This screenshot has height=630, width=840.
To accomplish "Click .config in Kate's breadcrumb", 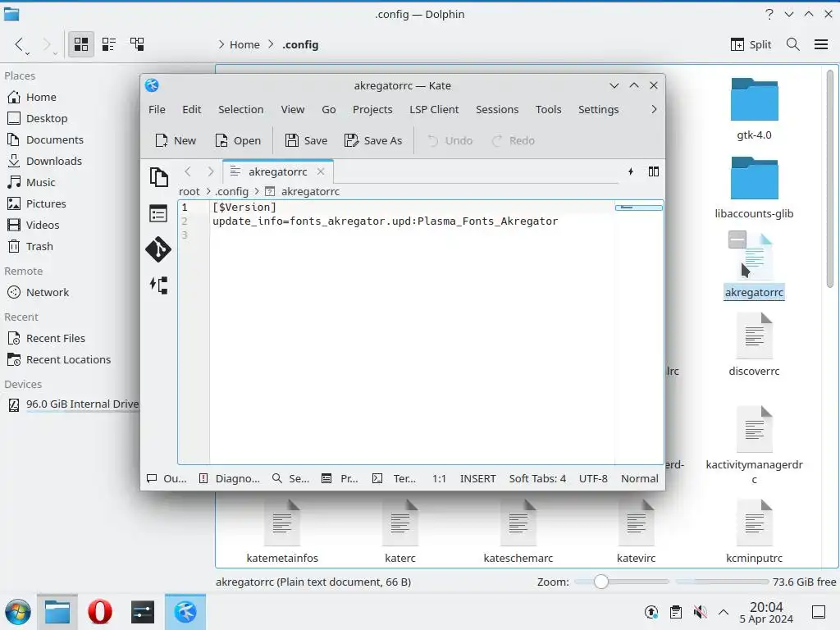I will pyautogui.click(x=231, y=191).
